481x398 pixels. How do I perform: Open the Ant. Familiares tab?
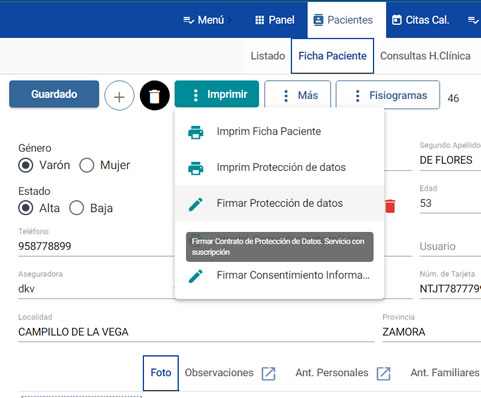coord(445,373)
